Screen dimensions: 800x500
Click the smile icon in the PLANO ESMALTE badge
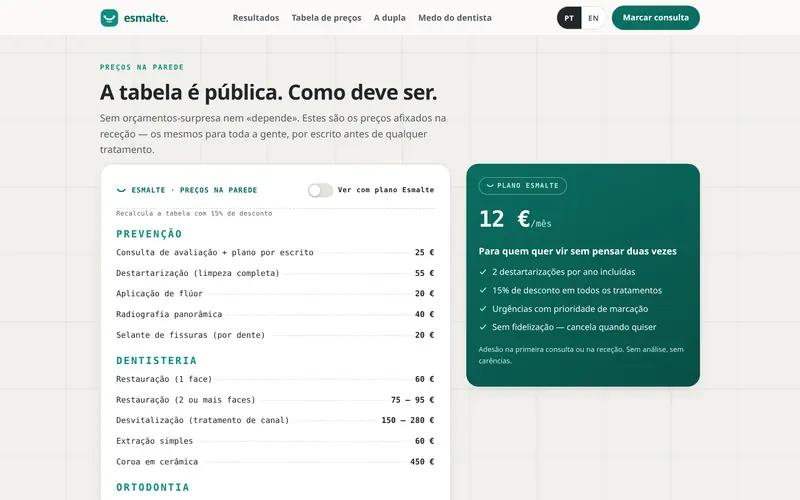490,186
